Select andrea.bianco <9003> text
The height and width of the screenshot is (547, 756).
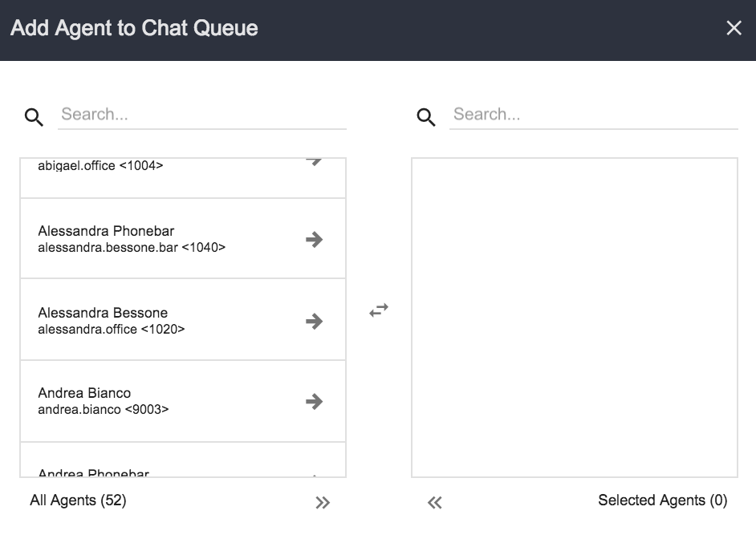click(104, 409)
